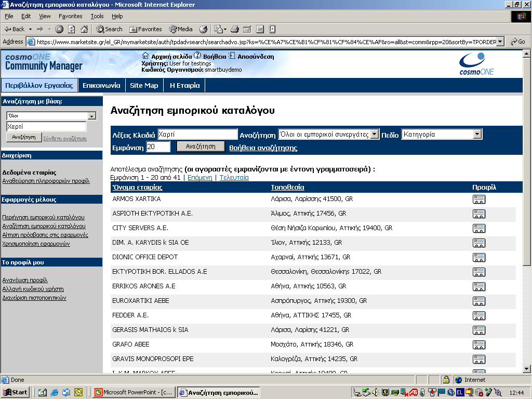Switch to the Επικοινωνία tab
This screenshot has width=532, height=399.
click(101, 86)
